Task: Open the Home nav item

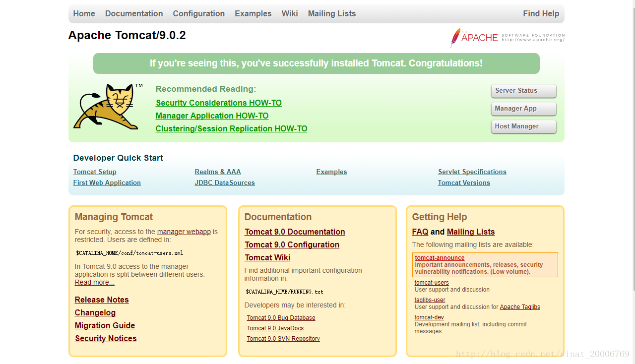Action: 84,14
